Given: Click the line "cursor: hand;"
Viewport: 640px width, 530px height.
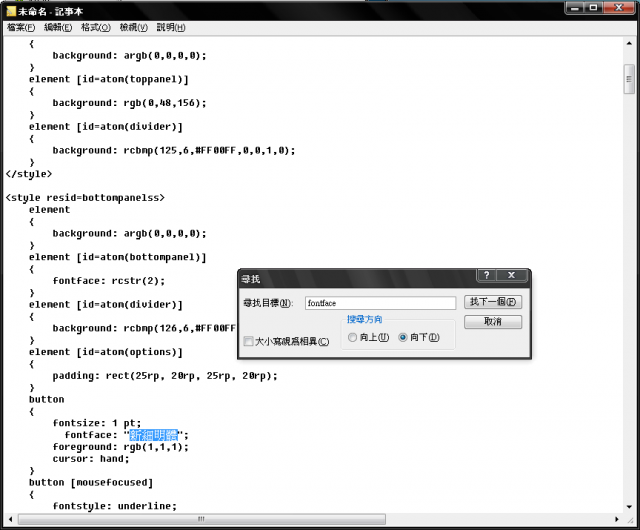Looking at the screenshot, I should (x=91, y=459).
